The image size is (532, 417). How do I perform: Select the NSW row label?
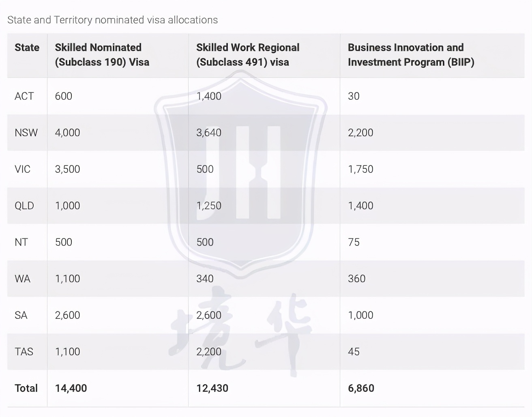coord(26,133)
